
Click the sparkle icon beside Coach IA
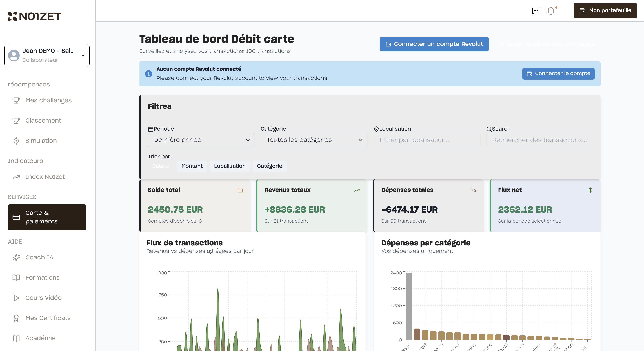click(x=16, y=257)
